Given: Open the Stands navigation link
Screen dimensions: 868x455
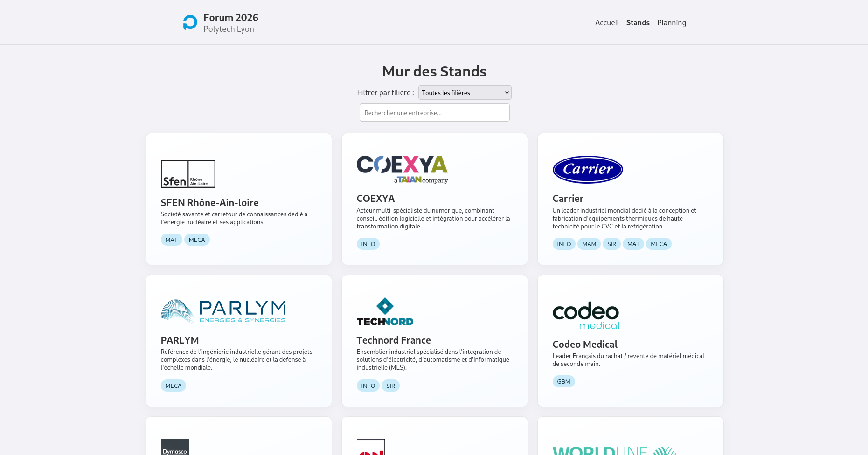Looking at the screenshot, I should [638, 22].
